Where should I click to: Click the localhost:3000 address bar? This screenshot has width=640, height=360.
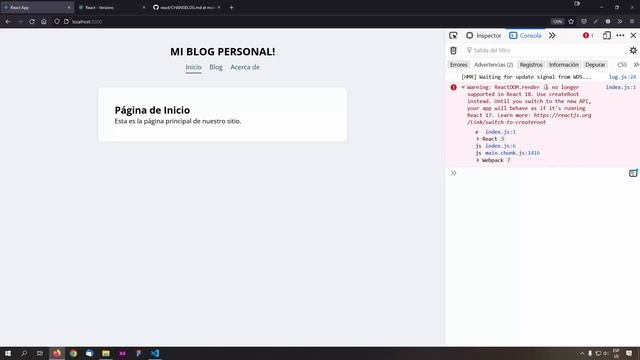302,21
